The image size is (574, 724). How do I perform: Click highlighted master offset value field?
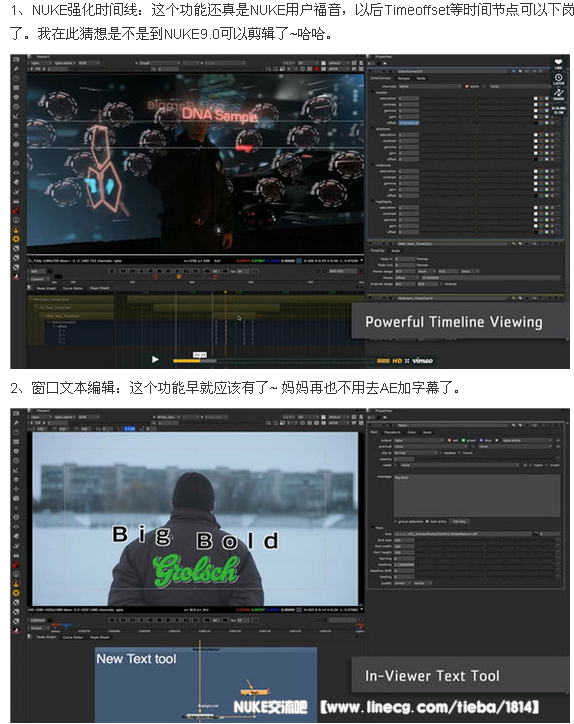[x=409, y=123]
